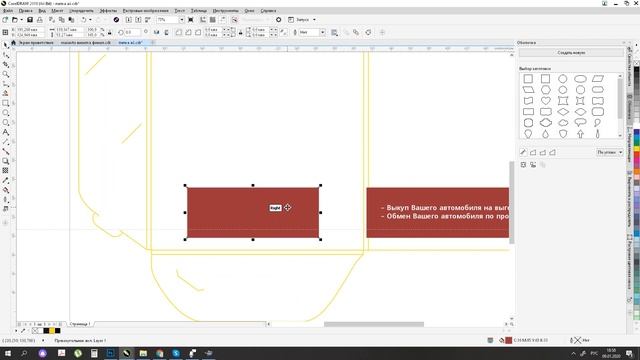Open Windows Start menu
Viewport: 640px width, 360px height.
[8, 353]
